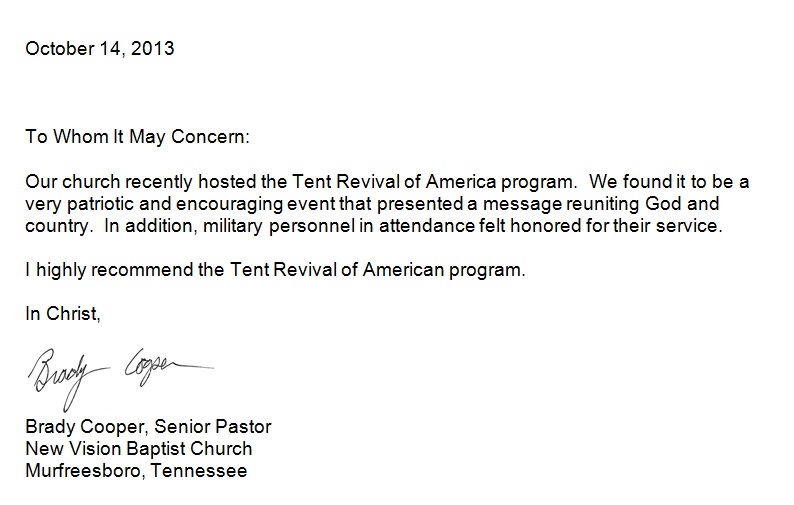The image size is (794, 505).
Task: Click the word 'Murfreesboro'
Action: coord(86,471)
